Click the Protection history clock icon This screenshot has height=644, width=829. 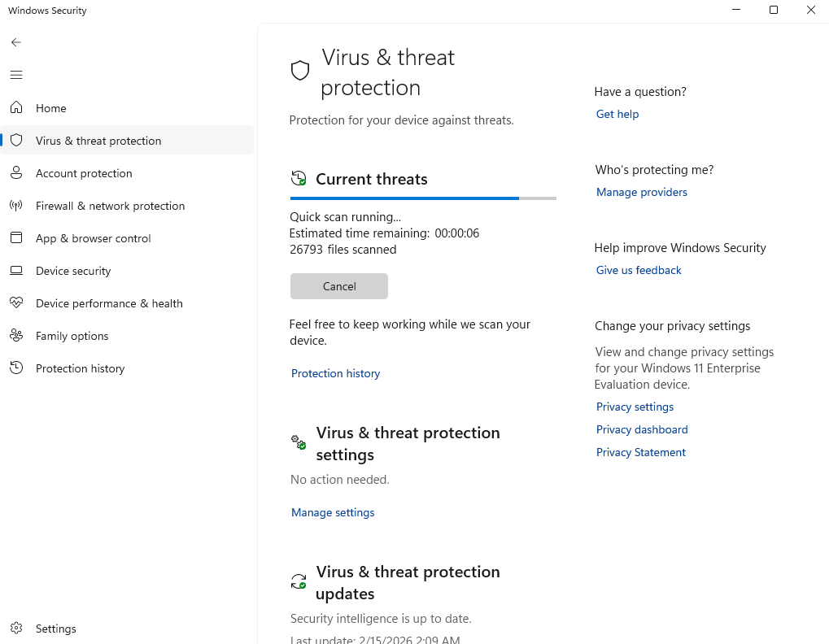(x=16, y=368)
